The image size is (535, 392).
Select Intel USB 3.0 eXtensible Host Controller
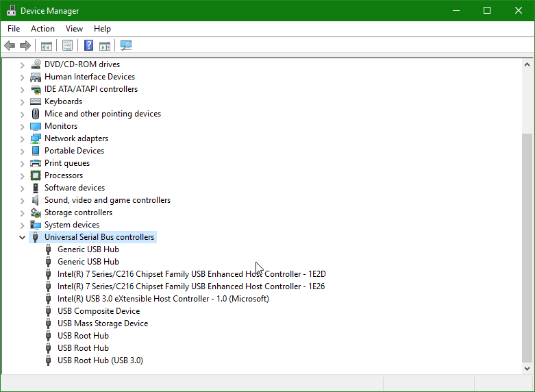[x=163, y=299]
